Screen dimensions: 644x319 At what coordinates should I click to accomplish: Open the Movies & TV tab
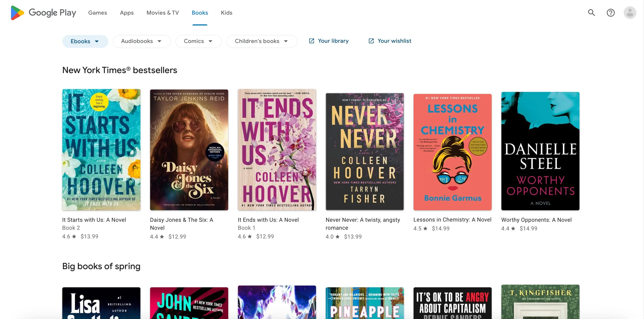pos(163,13)
